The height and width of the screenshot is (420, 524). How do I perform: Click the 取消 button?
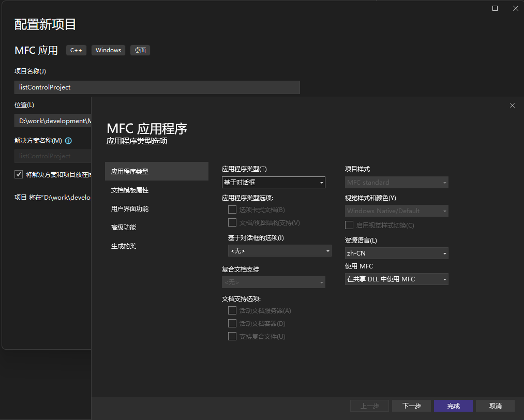(x=495, y=406)
